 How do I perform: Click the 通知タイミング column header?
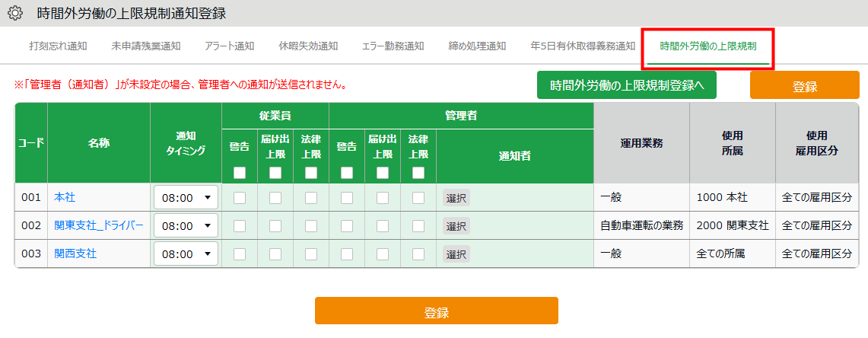[186, 143]
